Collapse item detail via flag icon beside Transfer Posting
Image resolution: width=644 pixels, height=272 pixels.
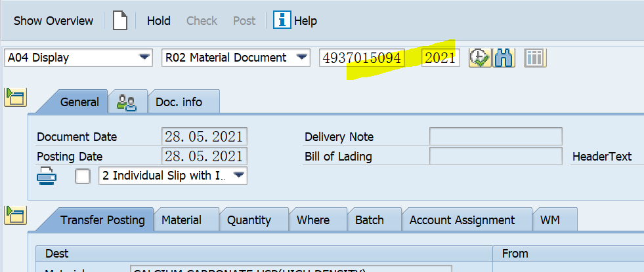coord(15,216)
